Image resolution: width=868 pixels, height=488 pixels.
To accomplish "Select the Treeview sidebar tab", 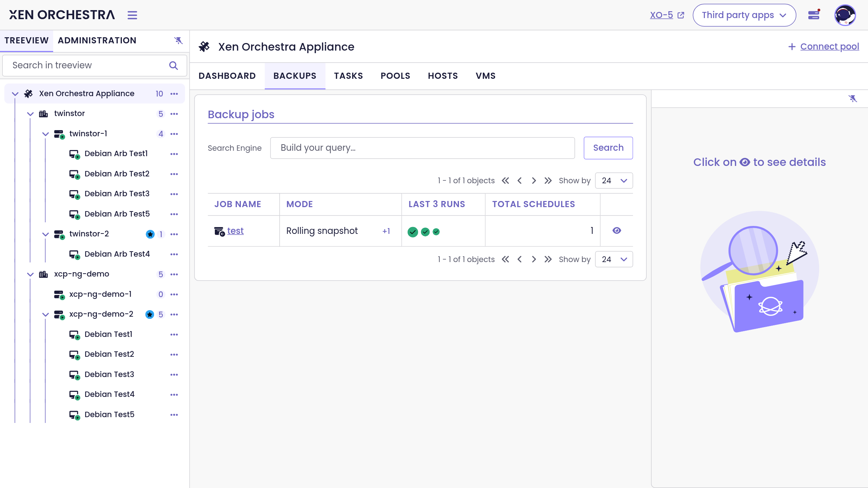I will coord(26,40).
